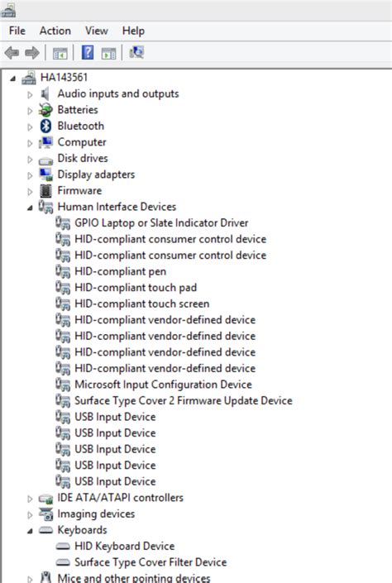Open the Action menu
This screenshot has height=583, width=392.
pos(55,31)
